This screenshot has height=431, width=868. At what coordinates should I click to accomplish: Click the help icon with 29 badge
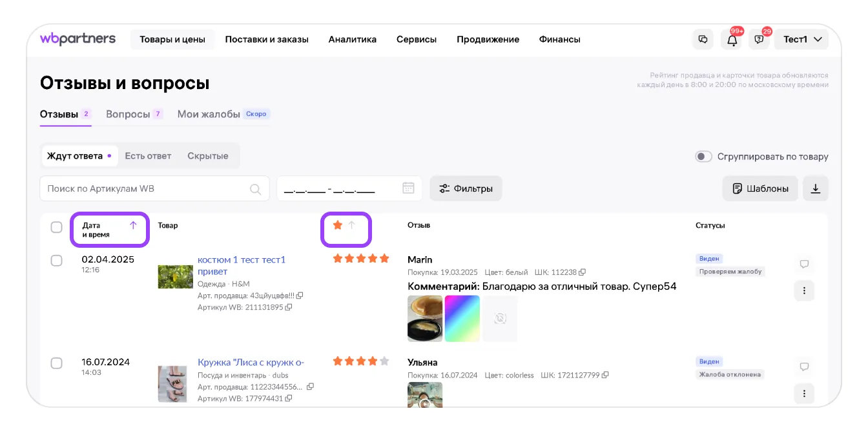pyautogui.click(x=759, y=39)
